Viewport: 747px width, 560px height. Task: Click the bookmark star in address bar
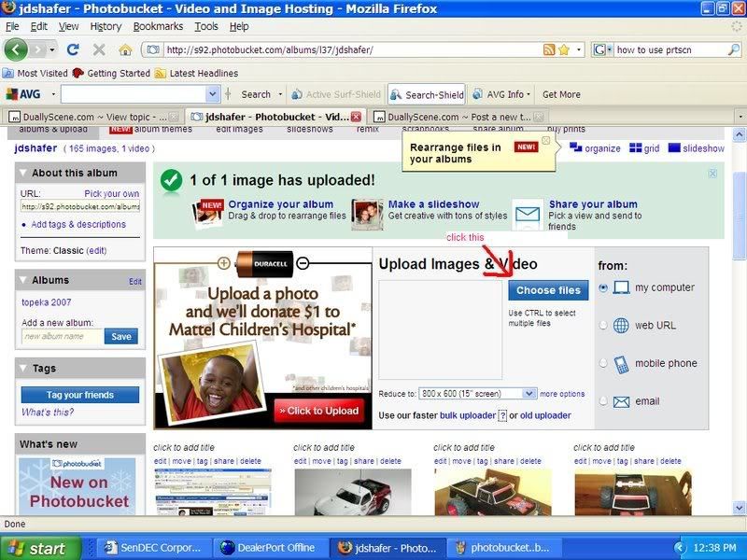pos(564,49)
